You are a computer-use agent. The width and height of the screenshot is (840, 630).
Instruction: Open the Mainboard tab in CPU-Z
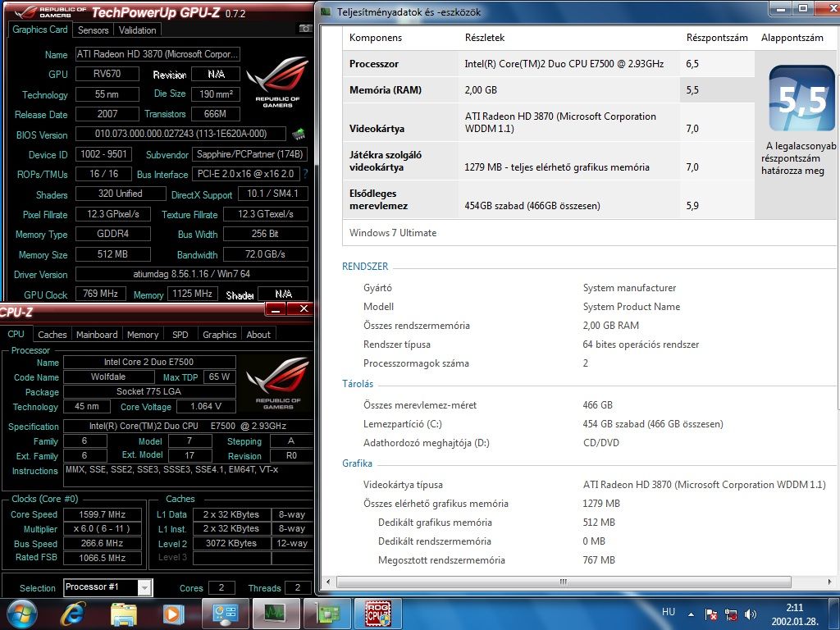(x=97, y=335)
